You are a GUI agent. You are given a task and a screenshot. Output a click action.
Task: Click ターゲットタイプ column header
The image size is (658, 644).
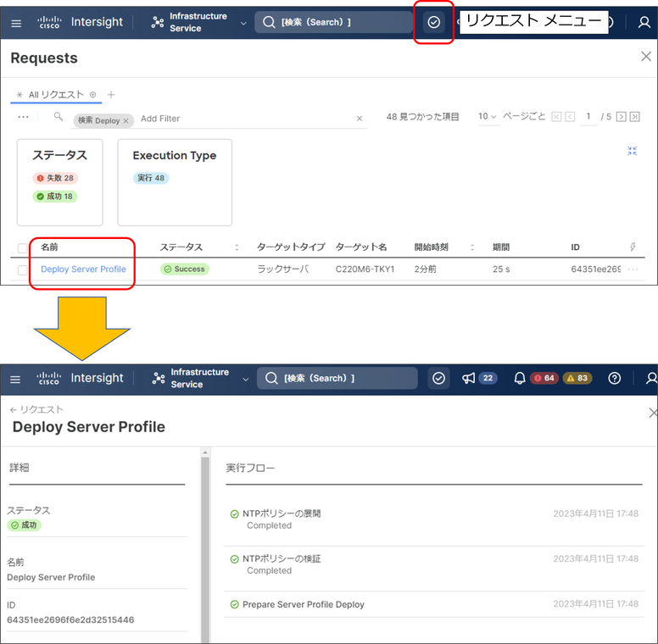pos(291,247)
